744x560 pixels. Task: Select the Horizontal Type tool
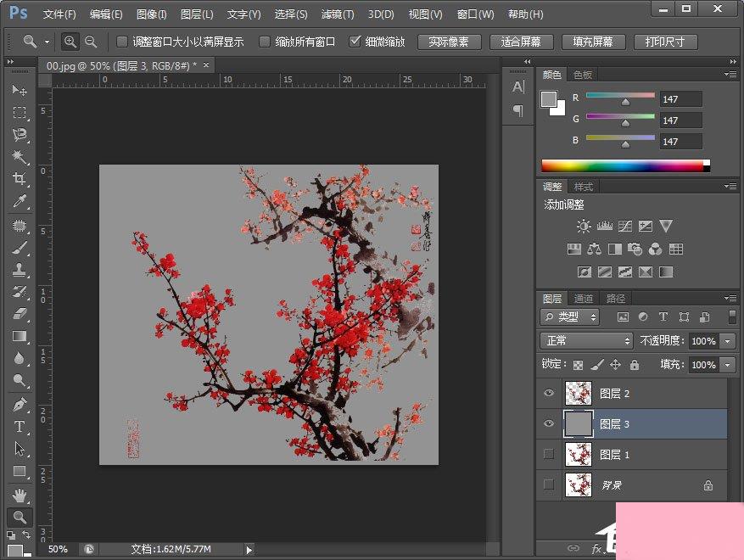click(20, 426)
